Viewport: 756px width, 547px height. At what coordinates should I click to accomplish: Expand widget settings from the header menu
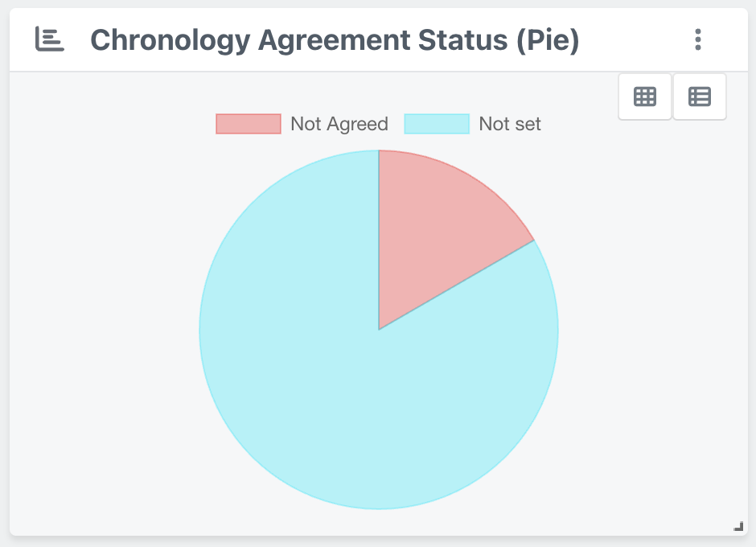coord(698,39)
